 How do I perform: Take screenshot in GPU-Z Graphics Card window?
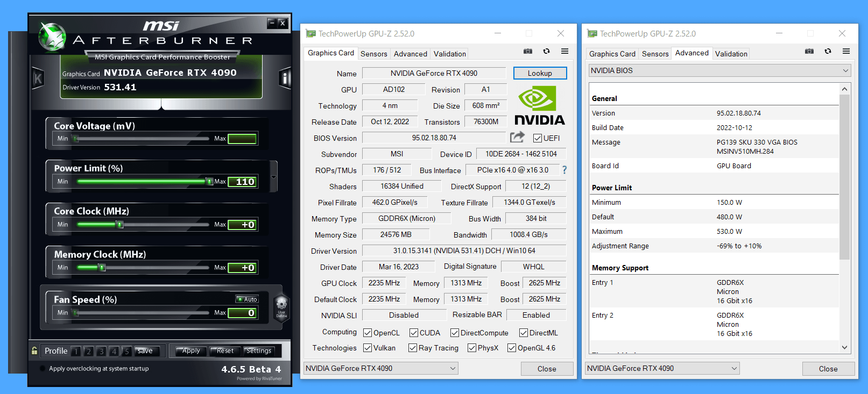(528, 51)
